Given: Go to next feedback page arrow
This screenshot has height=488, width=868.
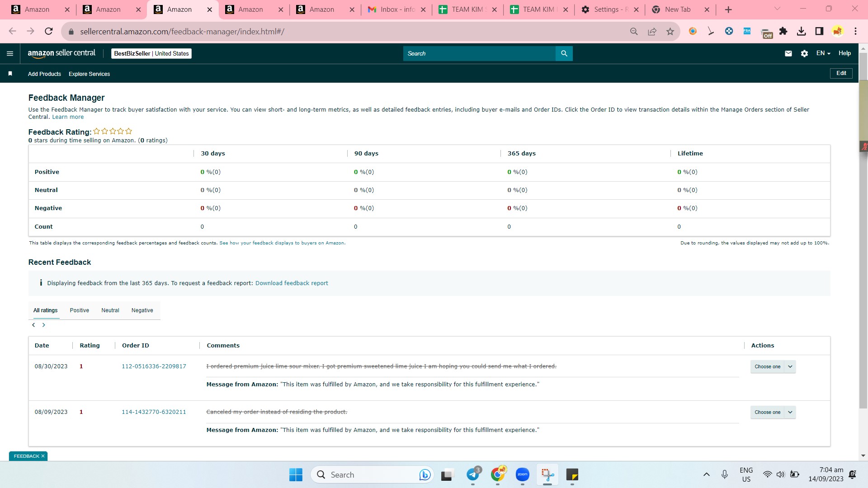Looking at the screenshot, I should (x=43, y=325).
